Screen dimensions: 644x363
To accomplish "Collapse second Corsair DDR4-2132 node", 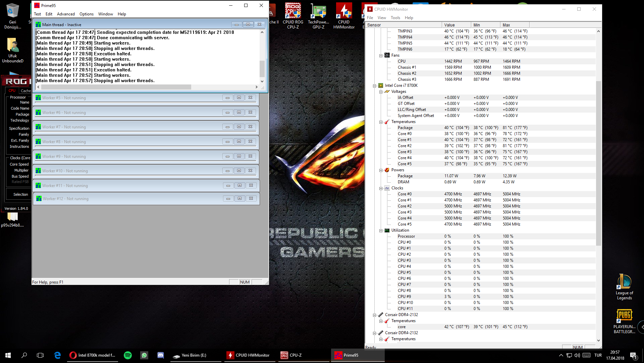I will coord(375,333).
